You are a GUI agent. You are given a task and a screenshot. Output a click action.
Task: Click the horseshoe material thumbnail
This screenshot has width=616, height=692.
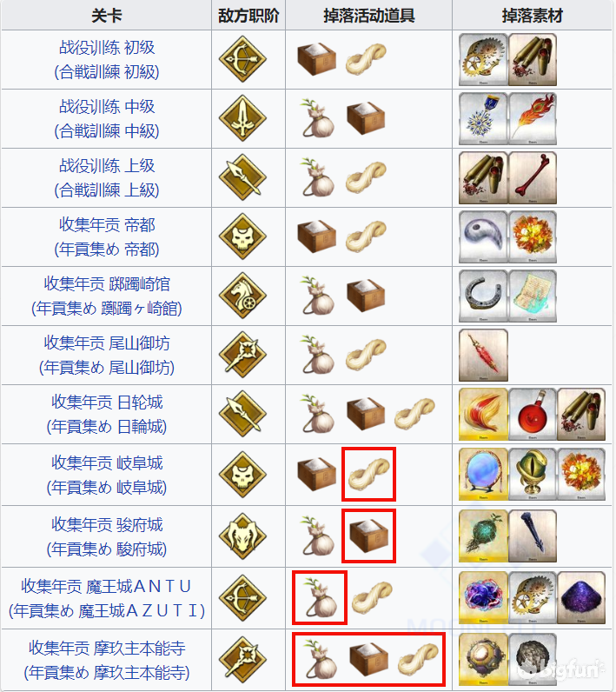pos(483,296)
